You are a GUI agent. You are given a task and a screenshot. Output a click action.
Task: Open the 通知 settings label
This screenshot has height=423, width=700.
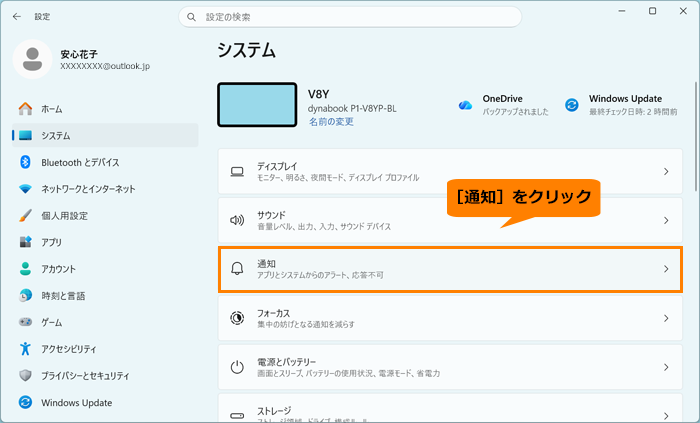(x=266, y=264)
